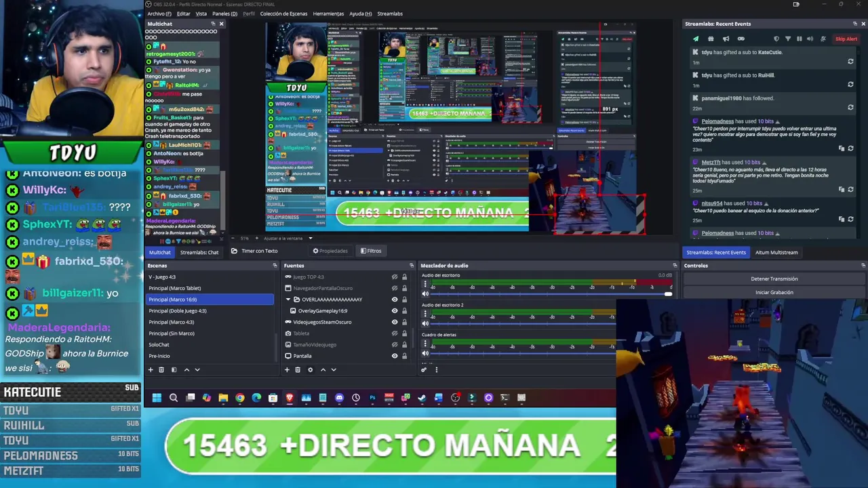Show the Juego TOP 4:3 source

[395, 277]
